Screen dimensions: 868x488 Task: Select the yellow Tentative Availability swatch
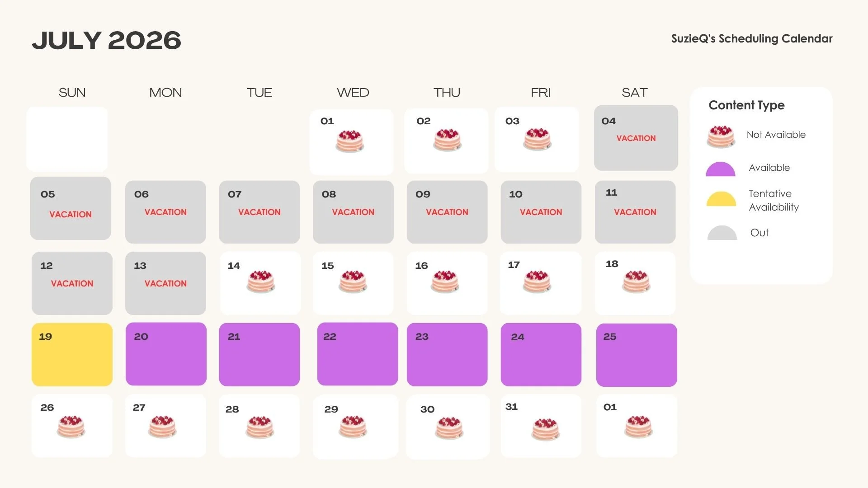722,199
